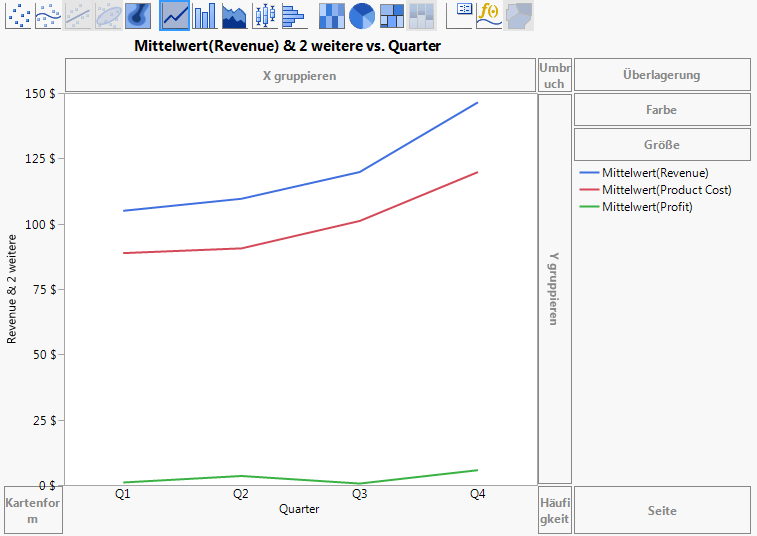This screenshot has height=536, width=757.
Task: Click the Kartenform drop zone
Action: pos(33,510)
